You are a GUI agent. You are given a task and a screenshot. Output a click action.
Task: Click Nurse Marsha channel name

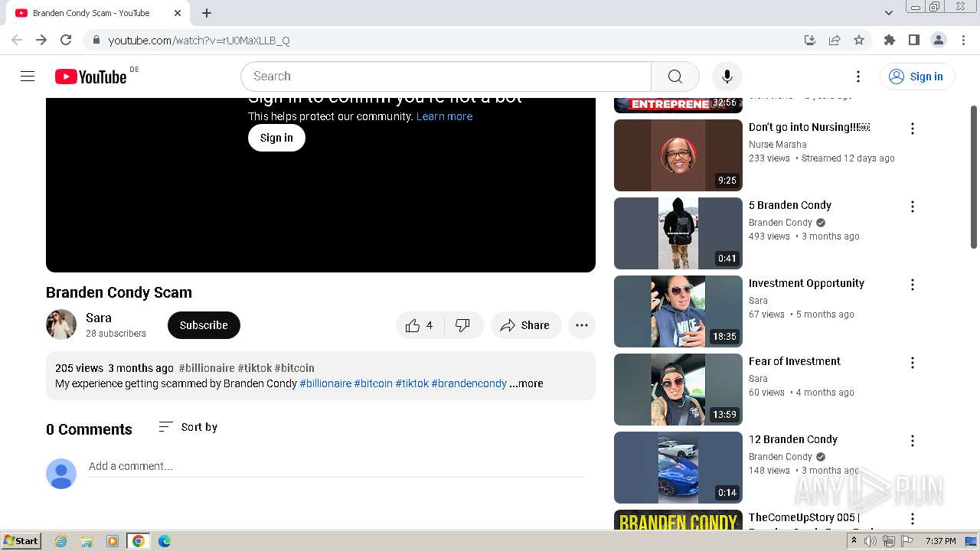(777, 145)
